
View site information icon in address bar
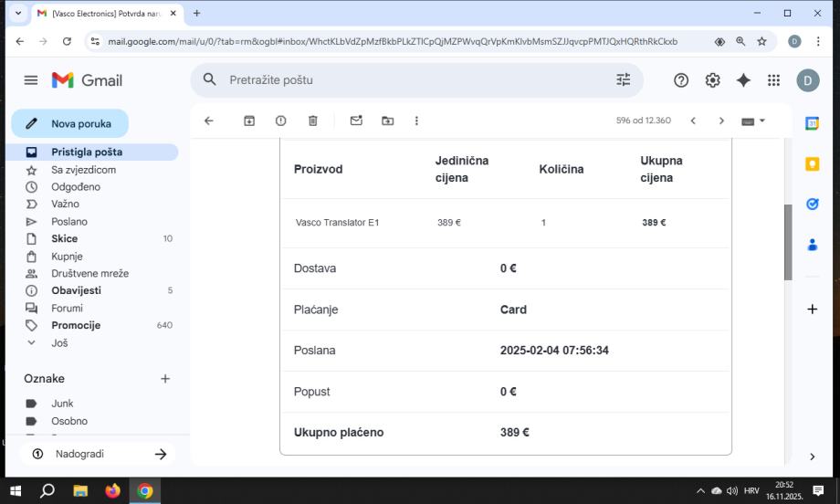point(95,41)
